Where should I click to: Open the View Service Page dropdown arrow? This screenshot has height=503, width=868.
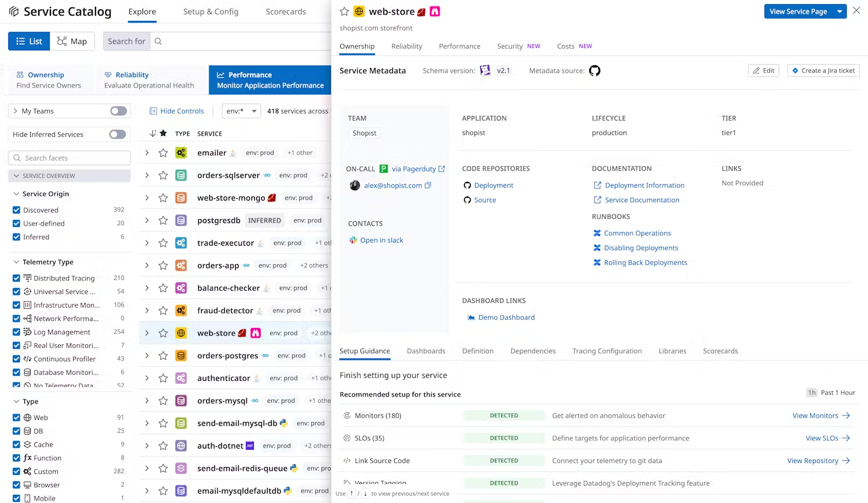pos(838,11)
